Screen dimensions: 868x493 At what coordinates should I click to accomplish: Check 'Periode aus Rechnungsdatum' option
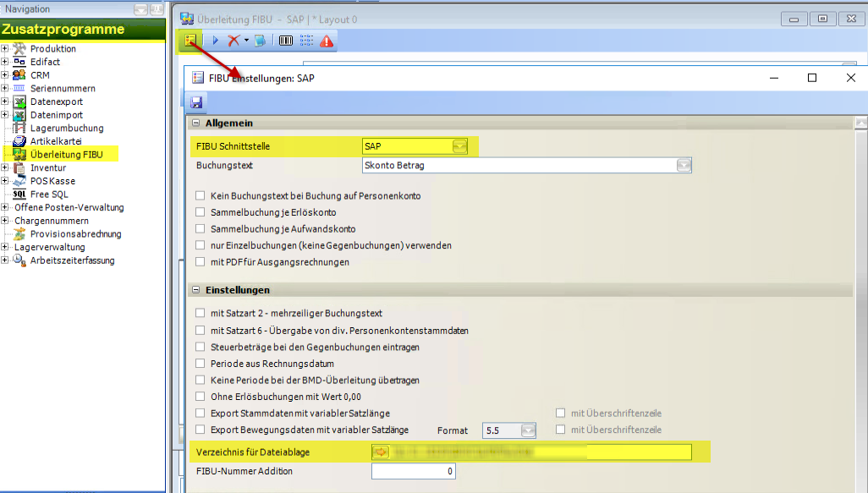[201, 364]
